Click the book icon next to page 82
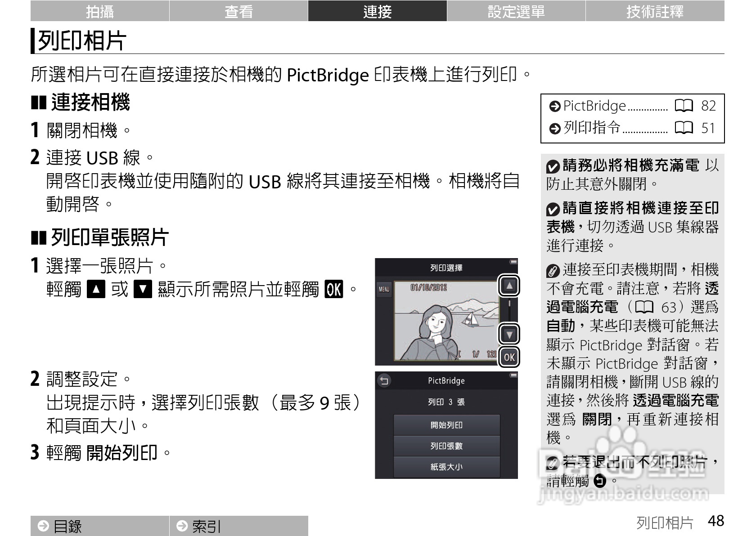The width and height of the screenshot is (756, 536). [684, 106]
